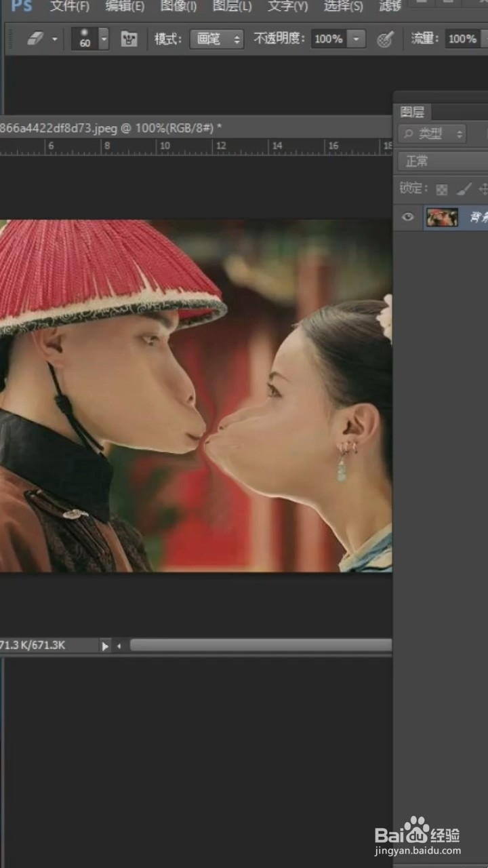This screenshot has height=868, width=488.
Task: Toggle lock transparent pixels icon
Action: (x=442, y=189)
